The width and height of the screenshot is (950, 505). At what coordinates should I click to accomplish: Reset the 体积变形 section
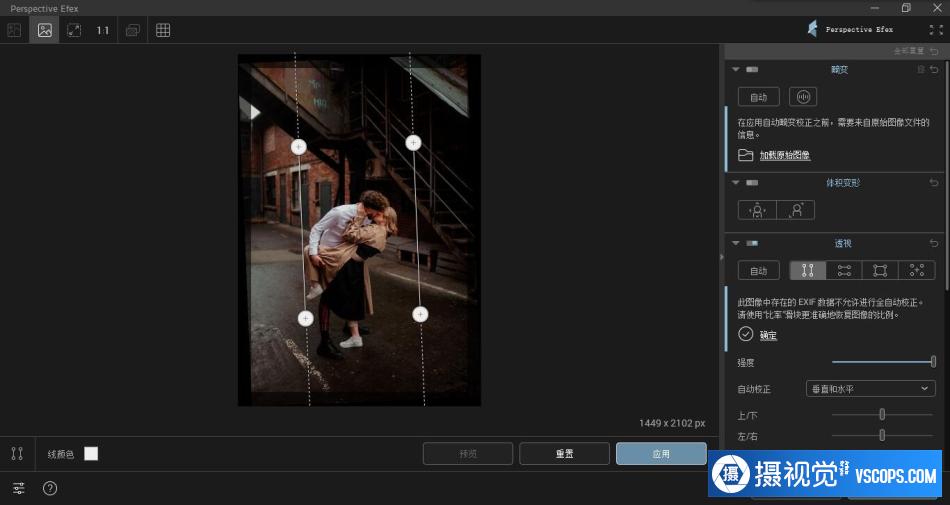(934, 182)
